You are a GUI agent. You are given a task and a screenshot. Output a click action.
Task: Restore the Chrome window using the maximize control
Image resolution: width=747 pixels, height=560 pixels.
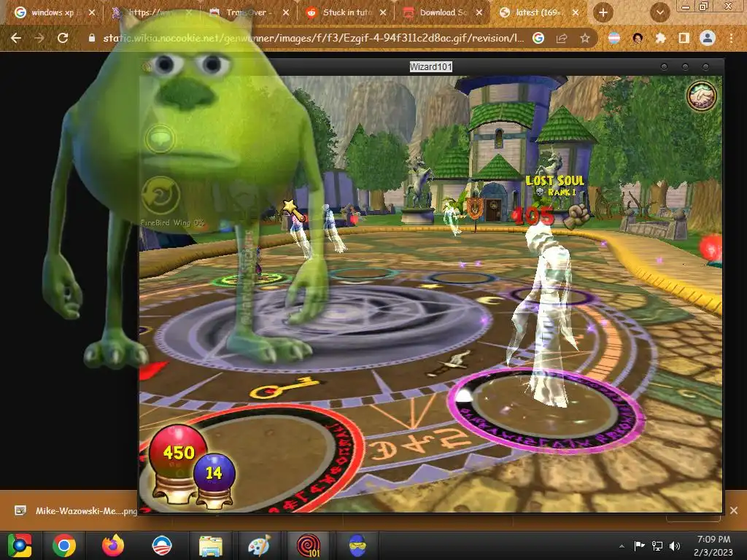(703, 6)
